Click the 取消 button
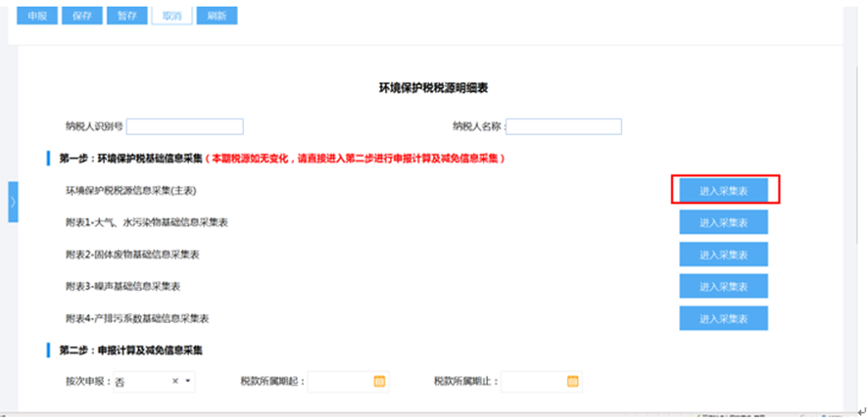The height and width of the screenshot is (419, 868). click(x=171, y=17)
